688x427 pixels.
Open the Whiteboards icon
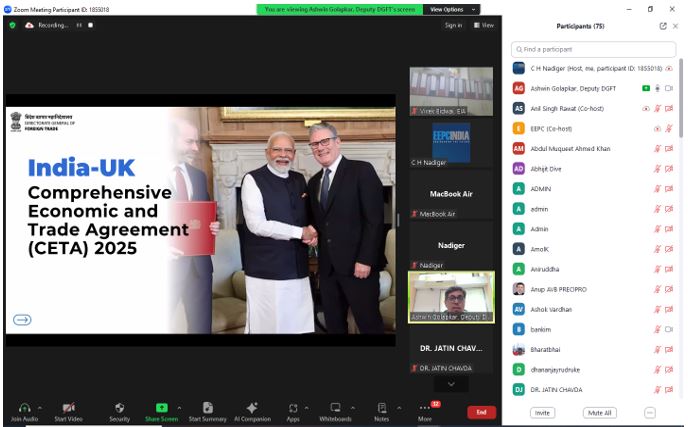coord(335,408)
